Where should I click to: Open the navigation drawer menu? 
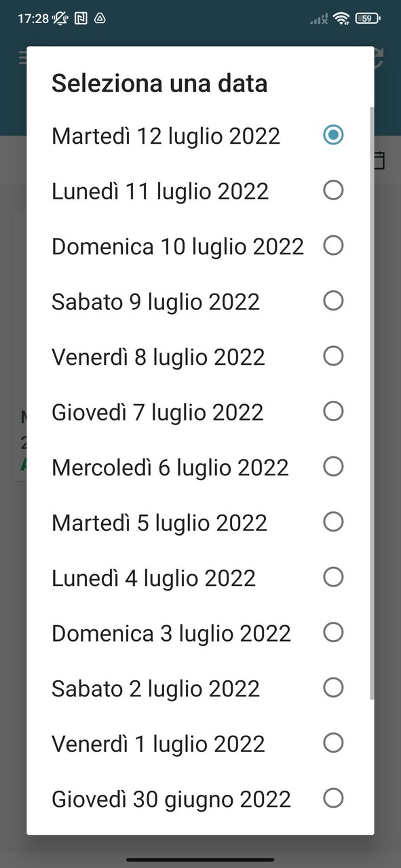23,57
